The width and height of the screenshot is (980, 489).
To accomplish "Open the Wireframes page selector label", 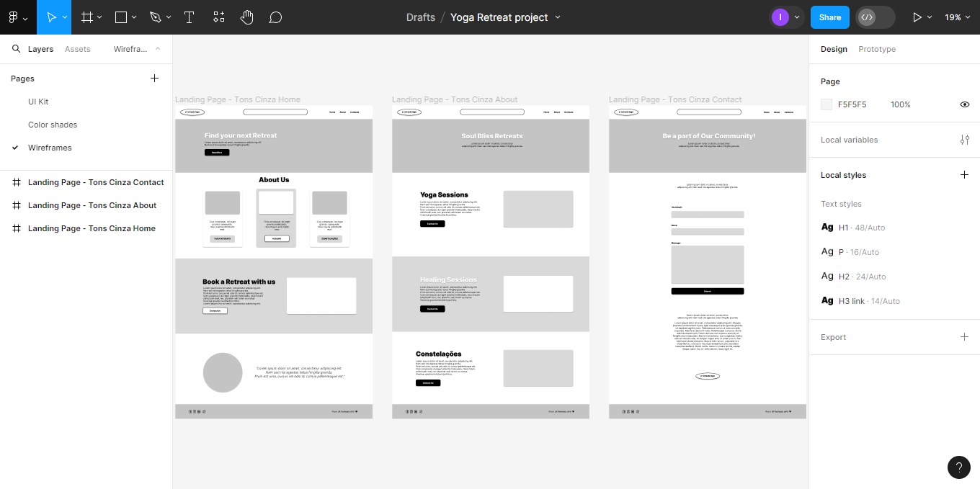I will click(x=130, y=49).
